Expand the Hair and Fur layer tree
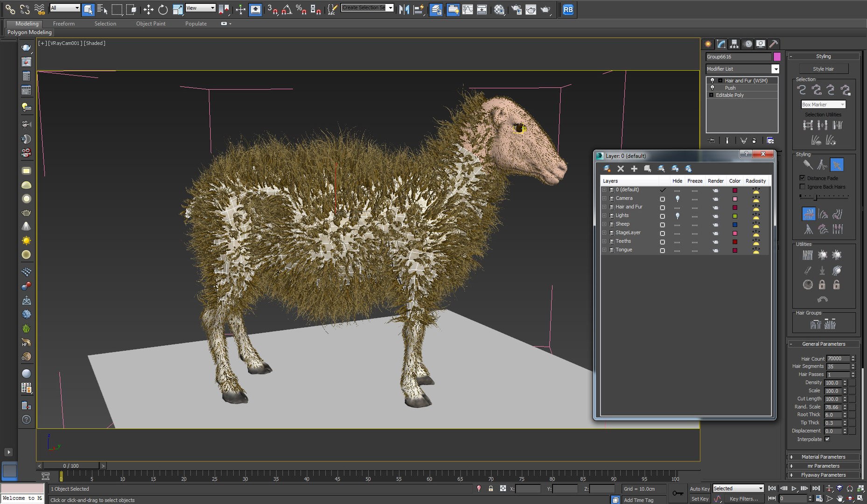This screenshot has height=504, width=867. (x=604, y=207)
